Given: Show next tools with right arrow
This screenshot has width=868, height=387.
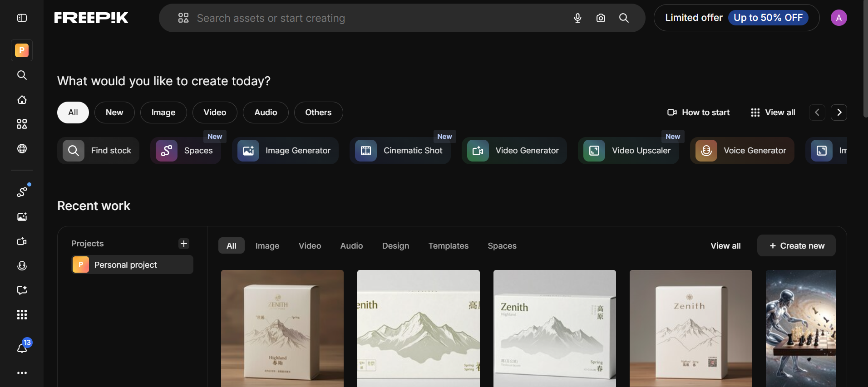Looking at the screenshot, I should pos(839,113).
